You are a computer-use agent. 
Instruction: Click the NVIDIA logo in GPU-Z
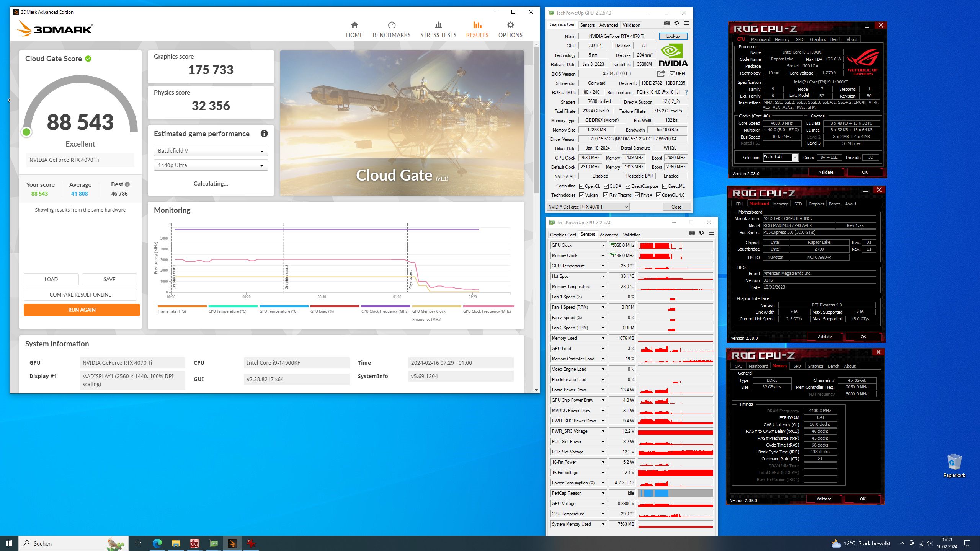pyautogui.click(x=673, y=55)
